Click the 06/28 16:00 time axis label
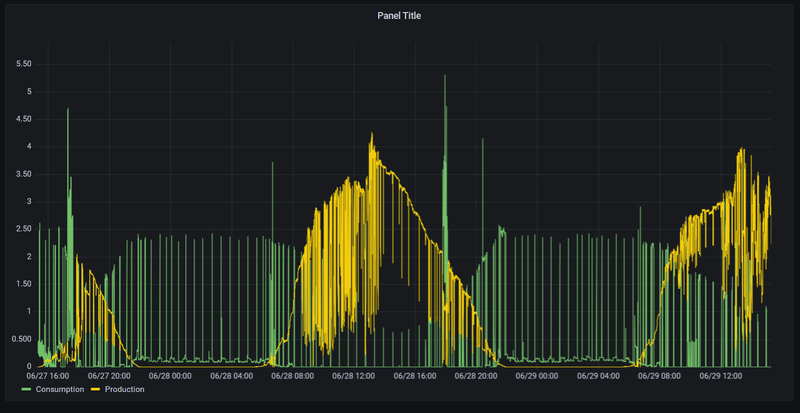The image size is (800, 413). point(415,376)
